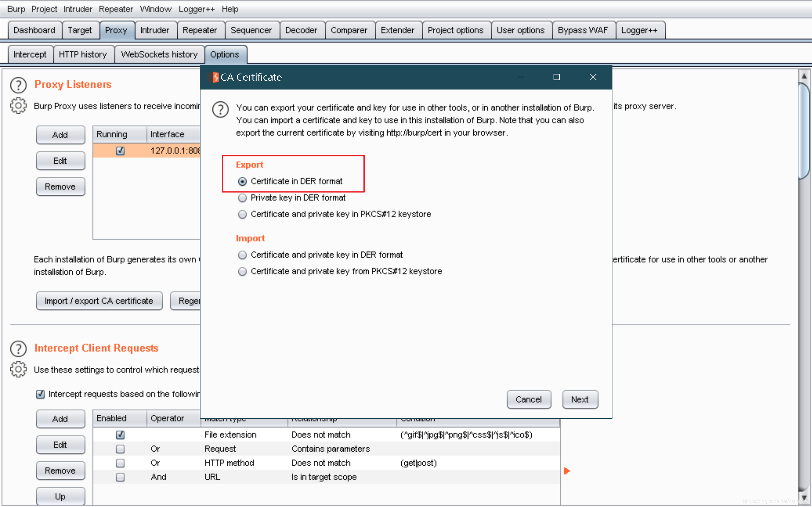This screenshot has height=507, width=812.
Task: Open the Logger++ menu
Action: [196, 9]
